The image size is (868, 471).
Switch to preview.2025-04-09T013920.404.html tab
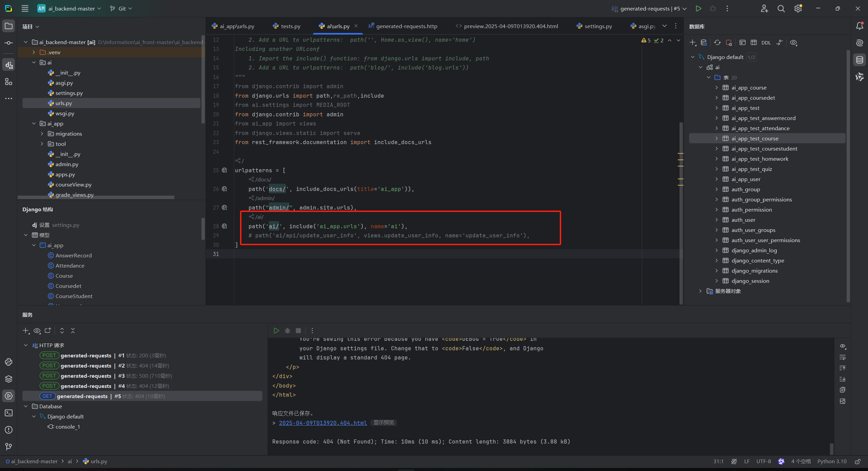coord(507,26)
